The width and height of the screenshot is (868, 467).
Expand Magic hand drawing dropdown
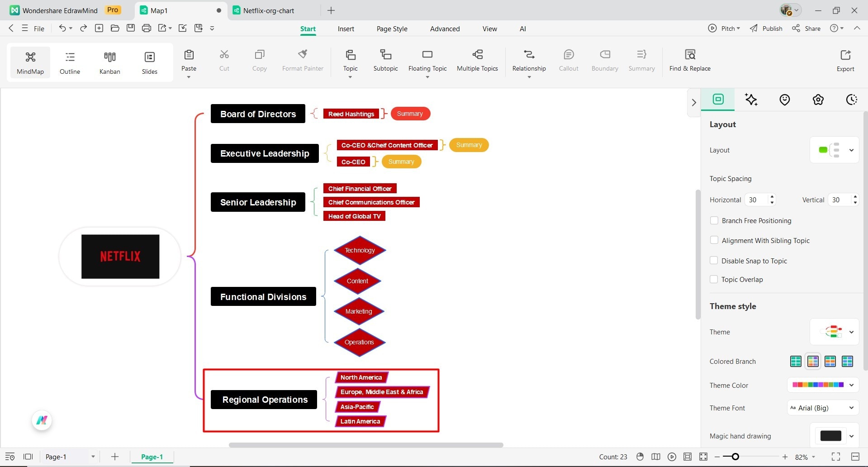[835, 436]
